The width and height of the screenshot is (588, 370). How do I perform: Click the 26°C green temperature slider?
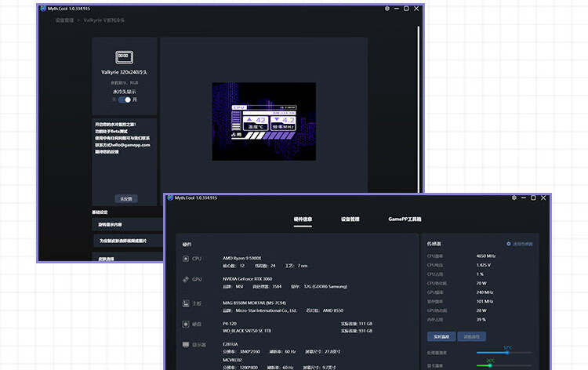click(504, 365)
